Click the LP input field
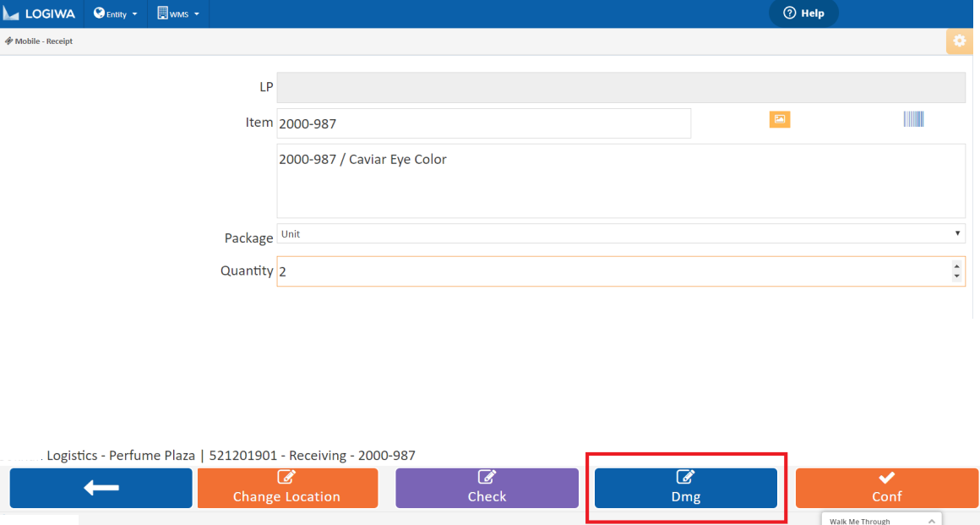This screenshot has height=525, width=980. point(620,87)
